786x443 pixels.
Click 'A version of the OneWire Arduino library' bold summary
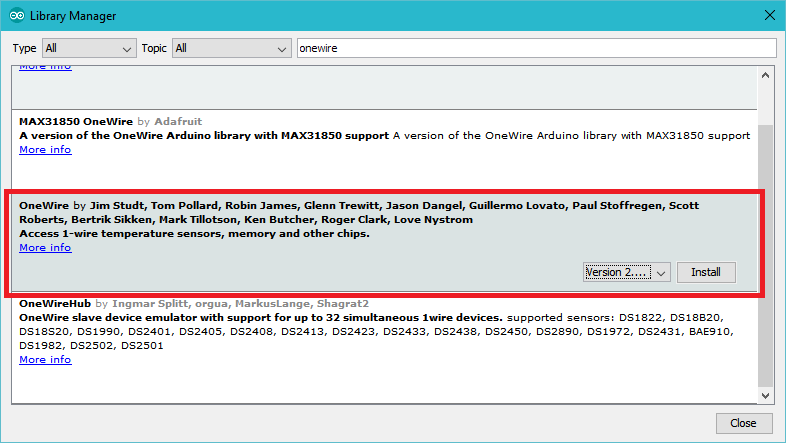pos(204,135)
